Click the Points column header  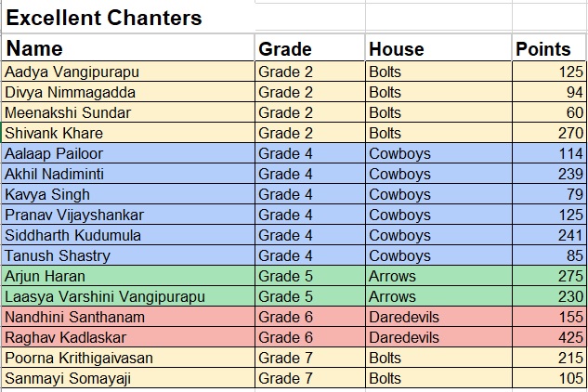point(549,47)
